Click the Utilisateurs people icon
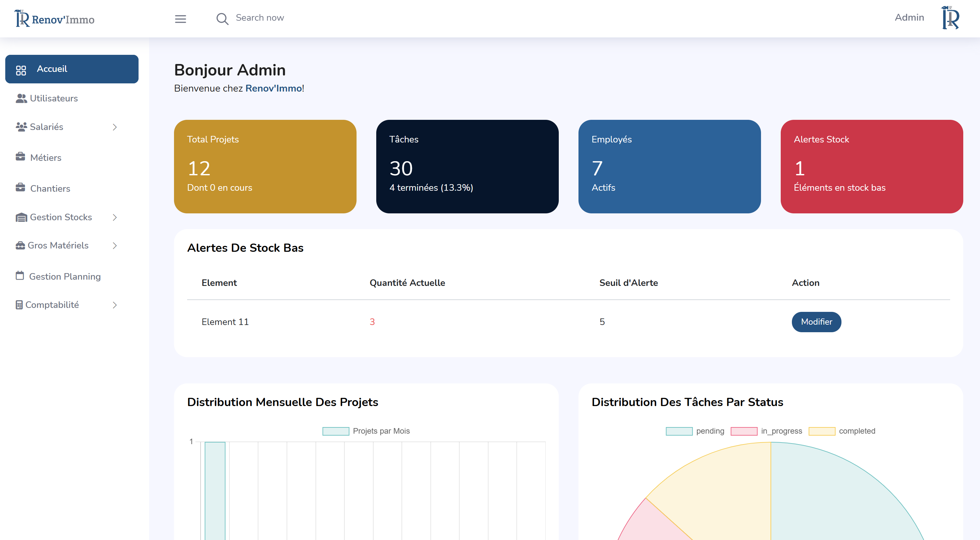The height and width of the screenshot is (540, 980). coord(21,98)
